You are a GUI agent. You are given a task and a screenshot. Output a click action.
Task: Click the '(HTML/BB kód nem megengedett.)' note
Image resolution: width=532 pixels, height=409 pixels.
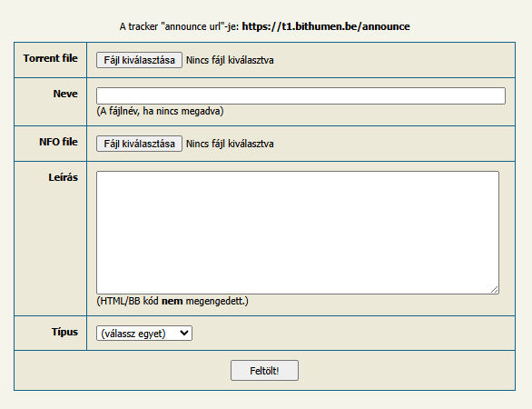(x=172, y=301)
